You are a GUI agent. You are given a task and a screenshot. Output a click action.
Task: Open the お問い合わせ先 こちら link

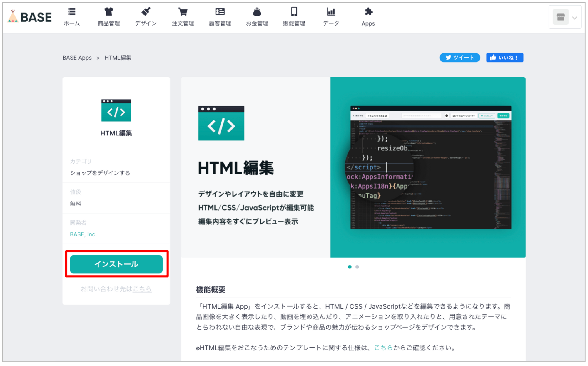coord(142,289)
